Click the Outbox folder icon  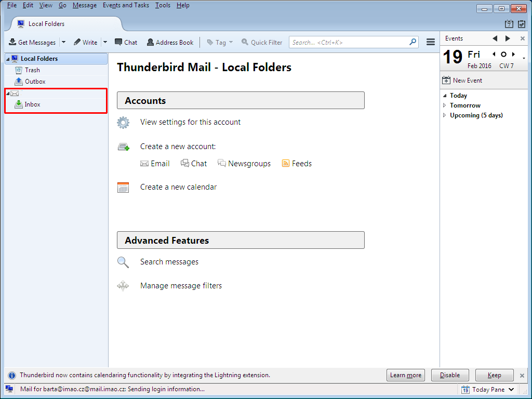click(x=19, y=82)
